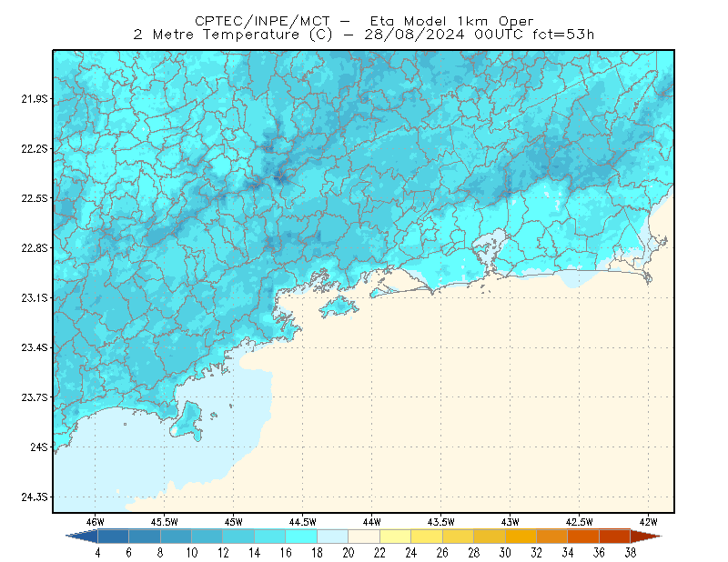Click the 16-18 cyan colorbar swatch

click(x=301, y=537)
